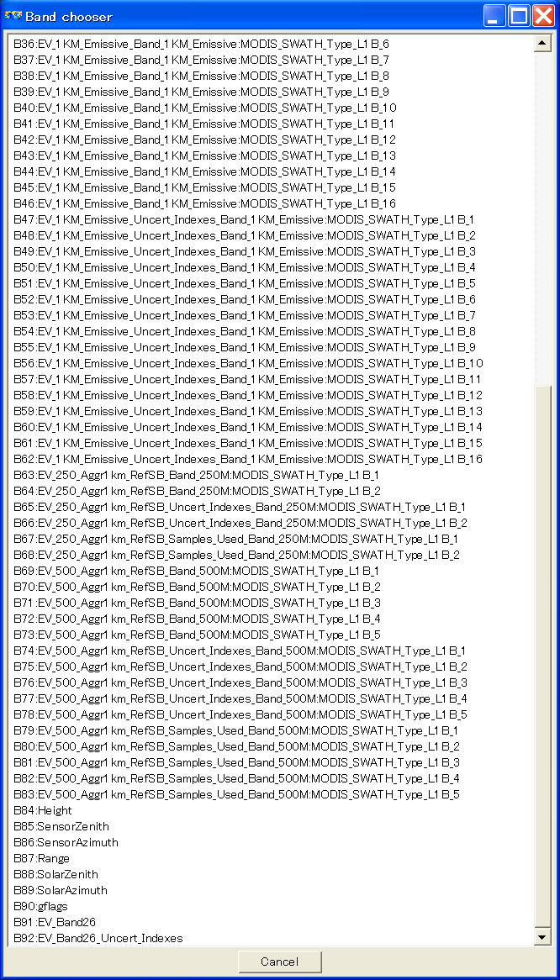Click the scrollbar up arrow
The image size is (560, 980).
542,43
